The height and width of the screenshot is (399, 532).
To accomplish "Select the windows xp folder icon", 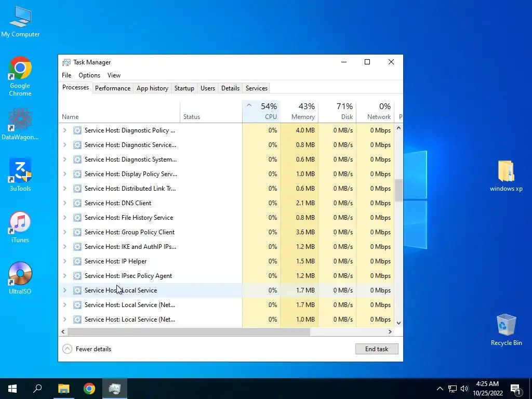I will [x=506, y=176].
